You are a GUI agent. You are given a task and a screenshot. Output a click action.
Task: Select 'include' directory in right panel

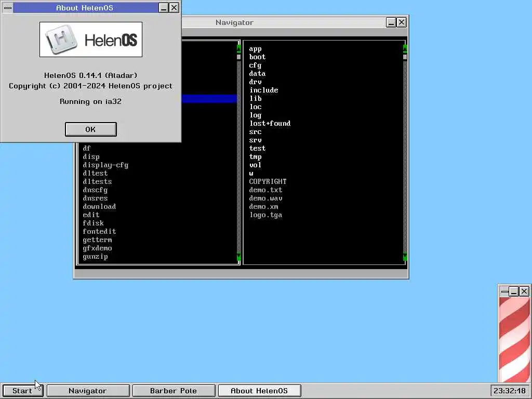point(263,90)
